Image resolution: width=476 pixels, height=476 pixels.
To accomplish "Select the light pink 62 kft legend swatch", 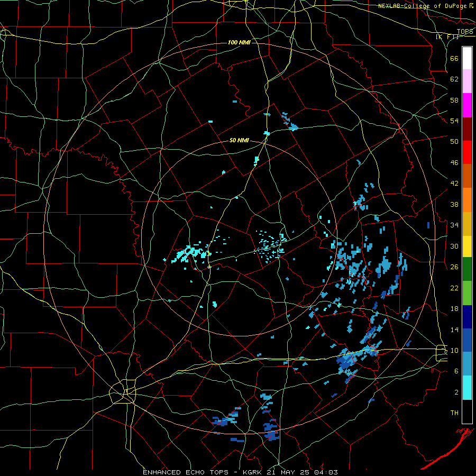I will click(467, 81).
